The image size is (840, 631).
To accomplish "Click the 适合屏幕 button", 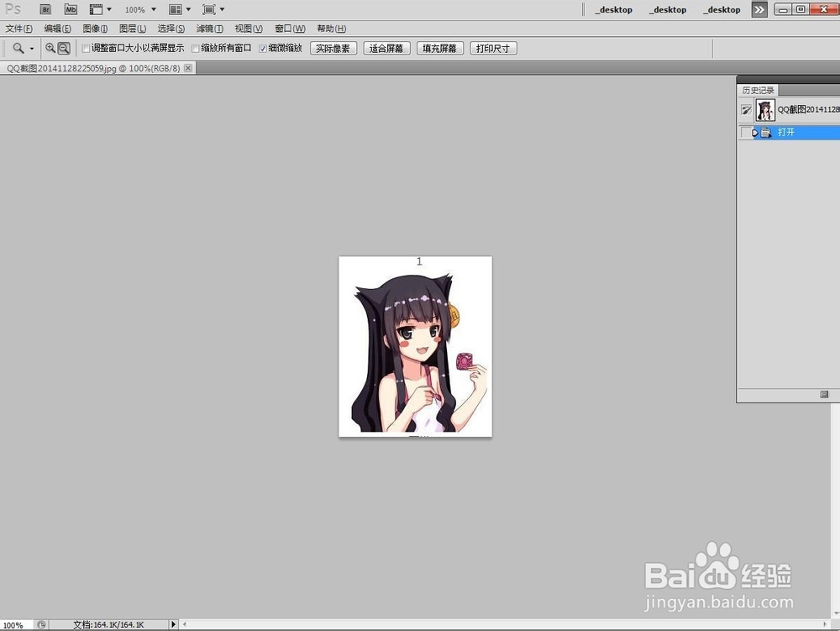I will [x=386, y=48].
